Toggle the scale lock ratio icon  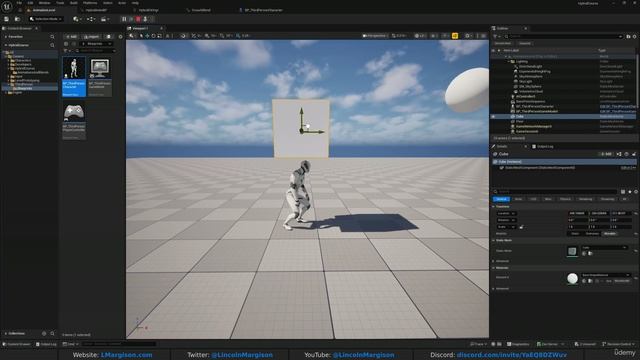(x=521, y=227)
